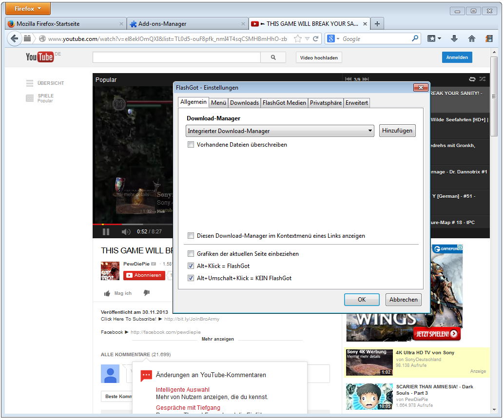Click the browser address bar
The height and width of the screenshot is (420, 504).
[x=167, y=39]
